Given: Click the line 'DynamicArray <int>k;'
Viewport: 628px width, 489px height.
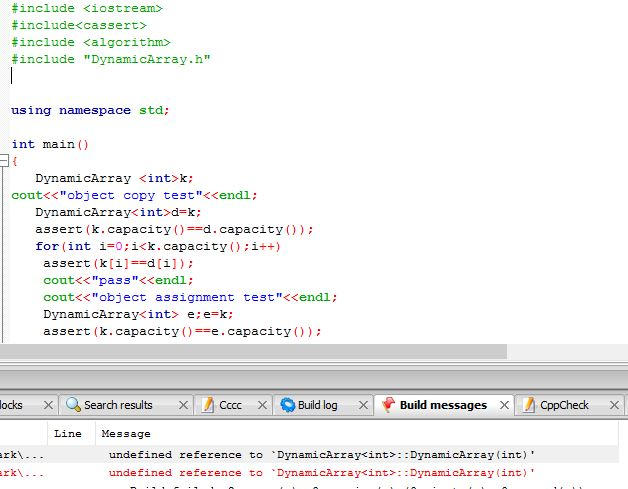Looking at the screenshot, I should tap(114, 178).
